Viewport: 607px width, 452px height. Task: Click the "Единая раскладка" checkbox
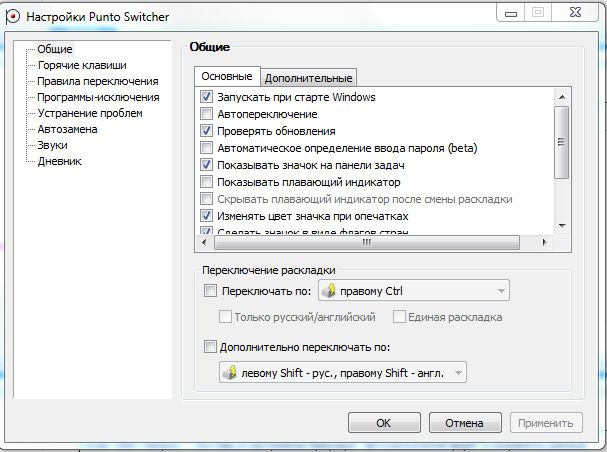pos(399,317)
